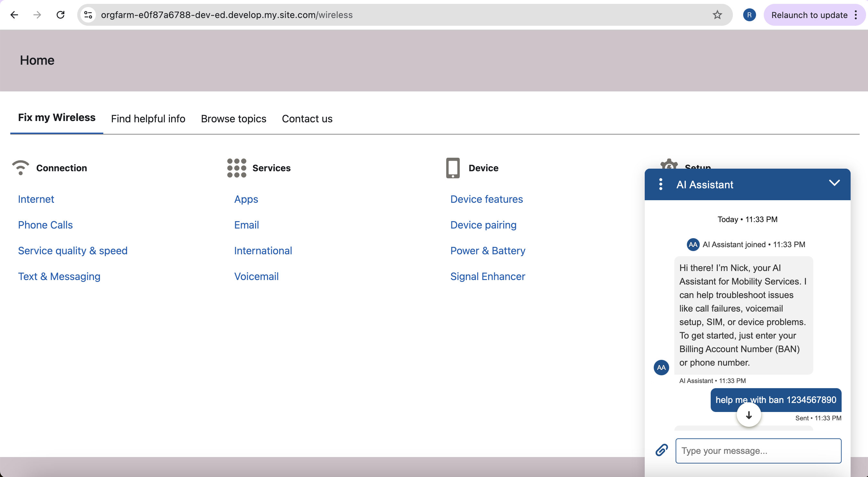
Task: Focus the Type your message input field
Action: coord(758,451)
